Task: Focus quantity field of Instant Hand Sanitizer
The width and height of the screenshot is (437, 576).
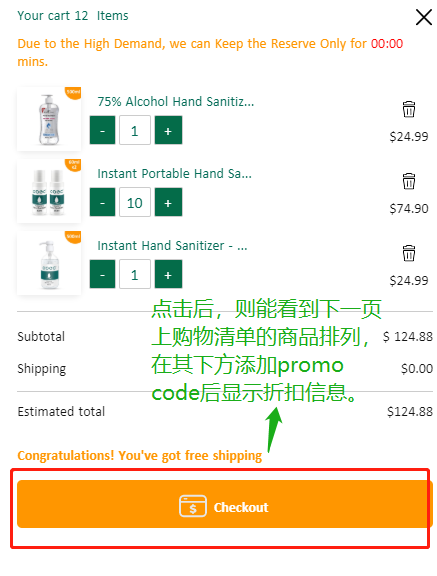Action: click(135, 274)
